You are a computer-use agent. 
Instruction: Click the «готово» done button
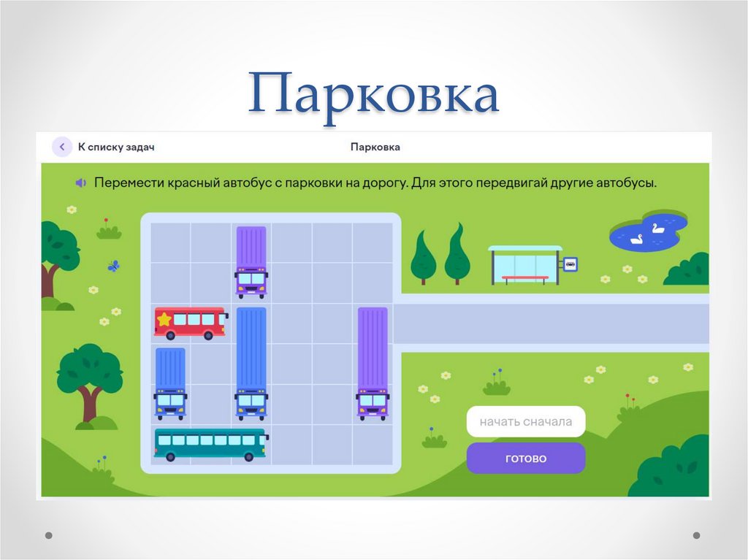coord(526,459)
